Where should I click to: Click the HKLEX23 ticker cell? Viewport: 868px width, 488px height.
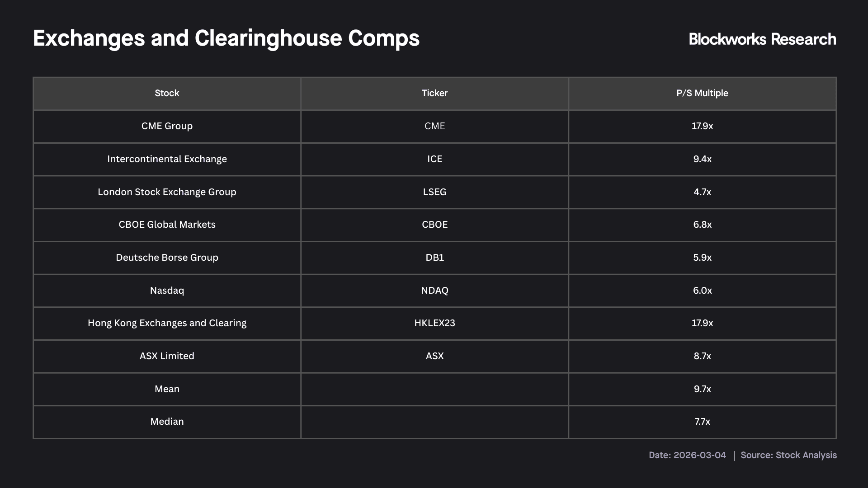434,323
